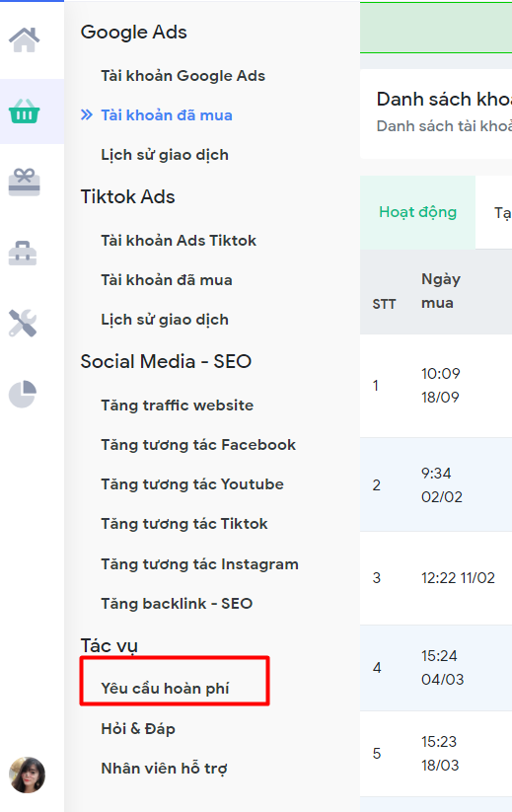Open Google Ads Lịch sử giao dịch
Screen dimensions: 512x812
click(x=165, y=155)
